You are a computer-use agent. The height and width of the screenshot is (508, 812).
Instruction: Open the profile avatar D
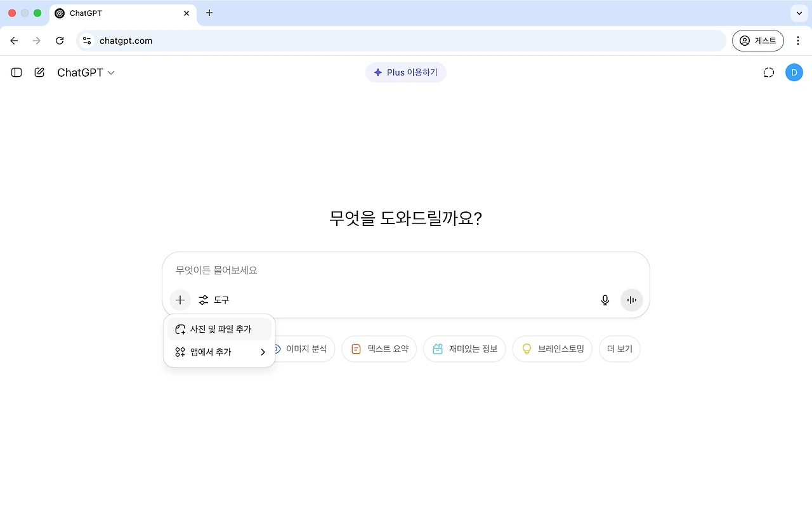click(x=794, y=72)
